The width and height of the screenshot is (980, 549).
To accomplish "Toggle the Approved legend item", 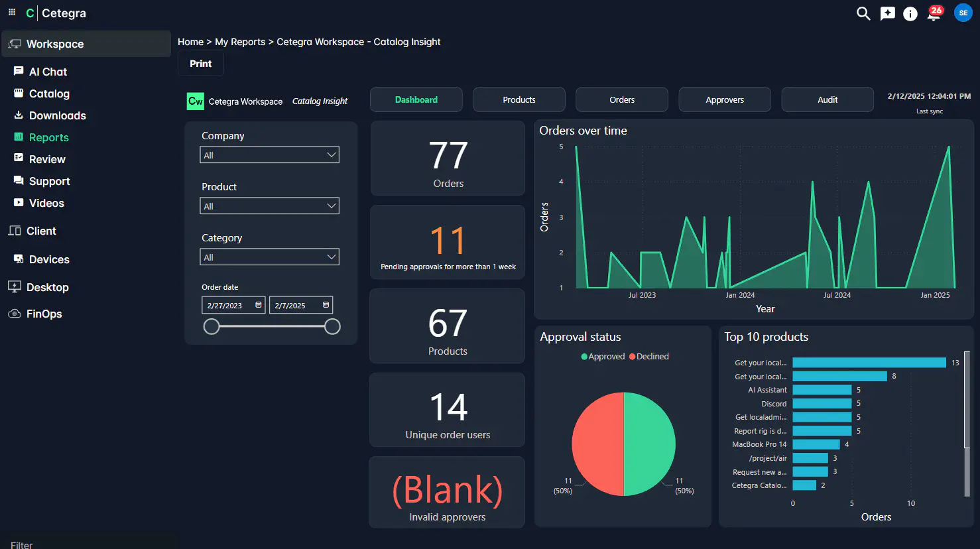I will tap(603, 357).
